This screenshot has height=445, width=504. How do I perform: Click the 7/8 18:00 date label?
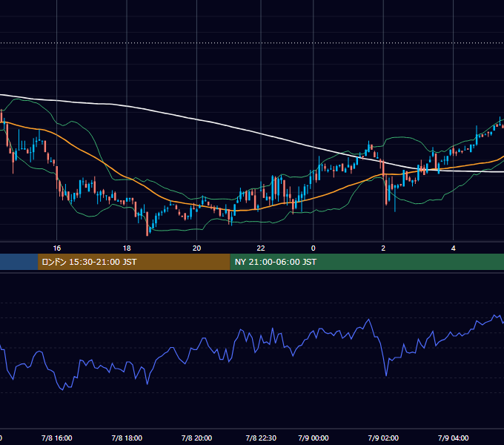coord(127,438)
